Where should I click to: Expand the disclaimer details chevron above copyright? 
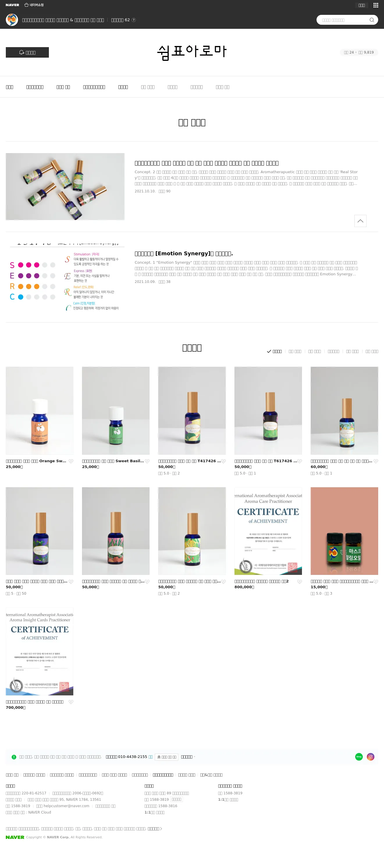155,828
